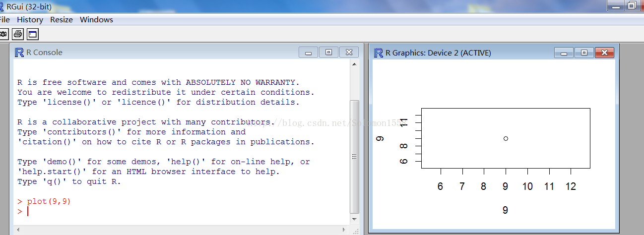
Task: Click the x-axis tick label 7
Action: 462,186
